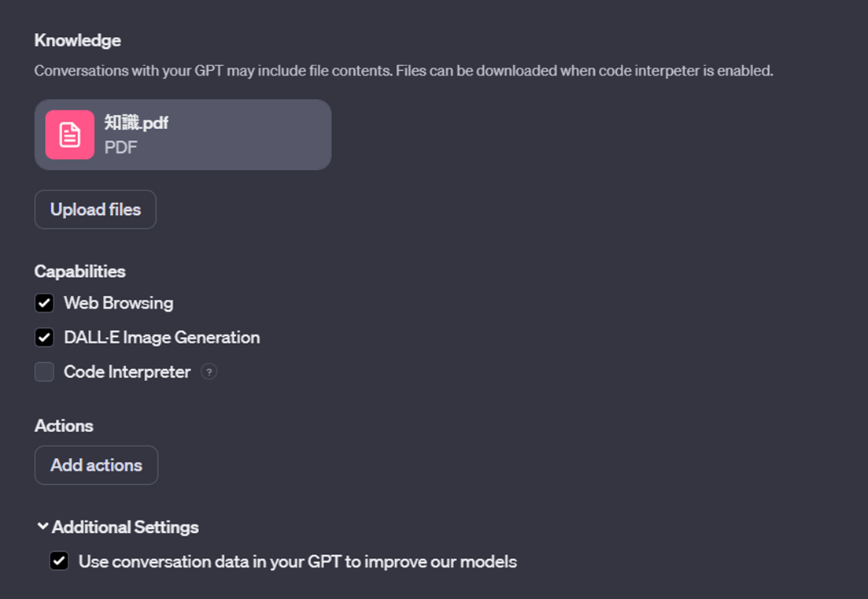Uncheck the DALL·E Image Generation checkbox

[44, 338]
